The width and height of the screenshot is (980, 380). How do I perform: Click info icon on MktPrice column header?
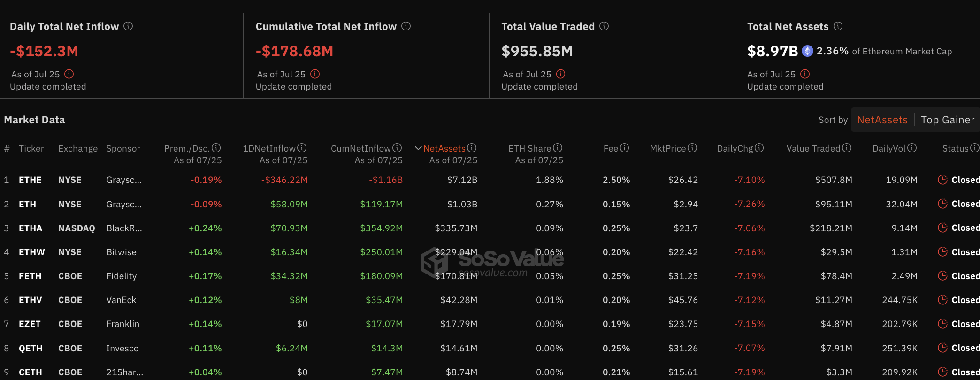point(692,148)
